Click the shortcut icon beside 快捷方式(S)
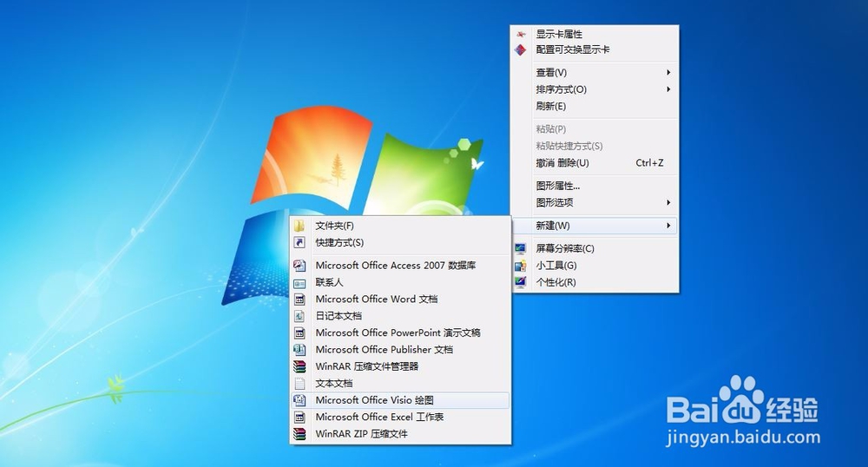The width and height of the screenshot is (868, 467). (x=299, y=242)
